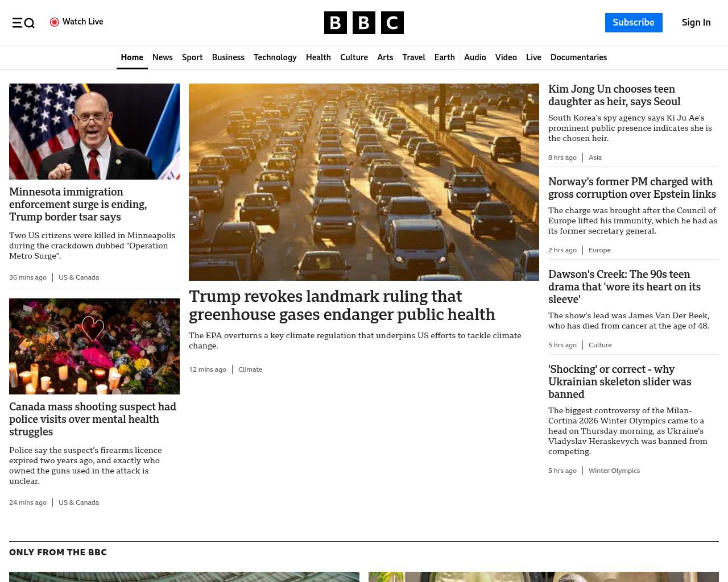Viewport: 728px width, 582px height.
Task: Click the Council of Europe immunity summary
Action: click(x=632, y=221)
